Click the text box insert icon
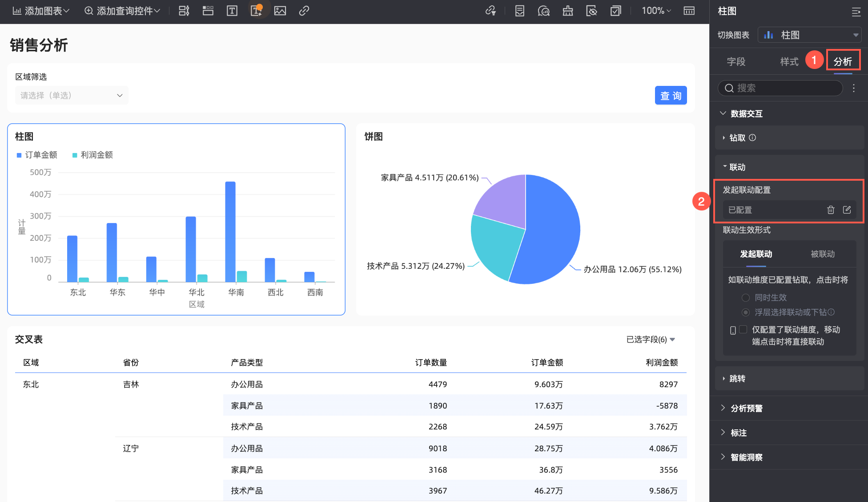Screen dimensions: 868x502 click(232, 11)
